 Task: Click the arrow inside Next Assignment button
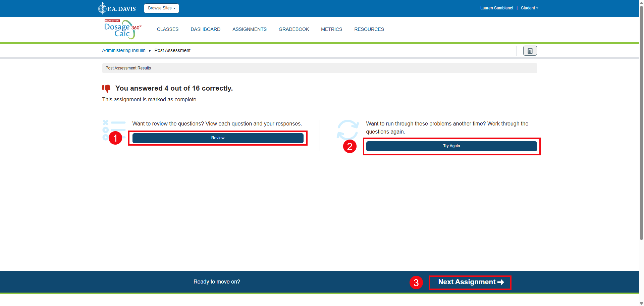click(500, 282)
